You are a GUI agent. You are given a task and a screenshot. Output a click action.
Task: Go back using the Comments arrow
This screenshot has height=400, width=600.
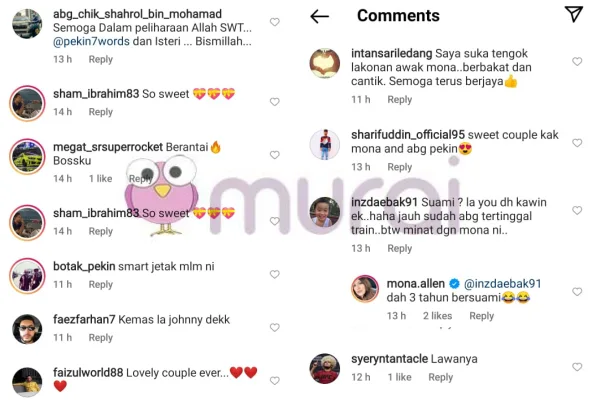click(x=320, y=16)
